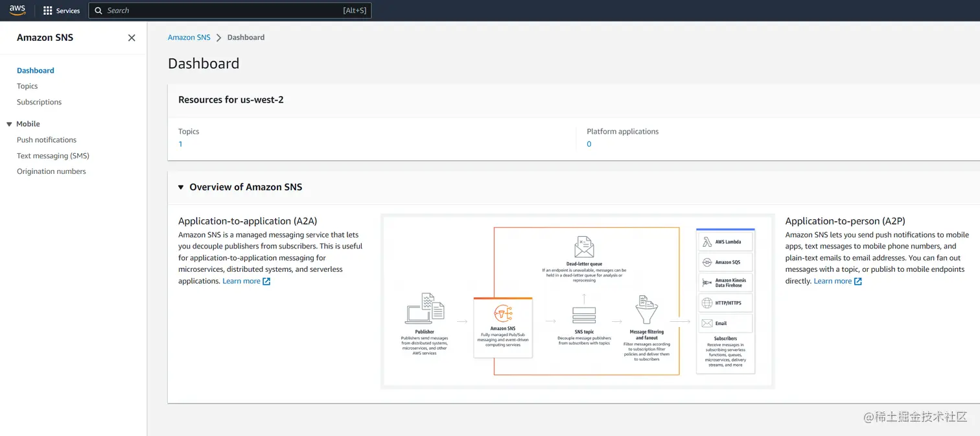Click the external link icon beside A2P Learn more

(857, 281)
